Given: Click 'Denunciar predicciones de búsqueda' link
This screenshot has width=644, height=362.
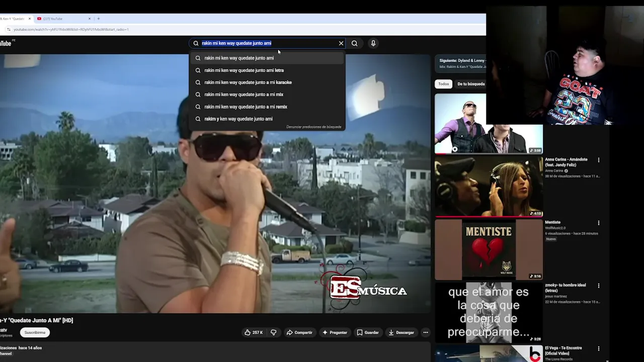Looking at the screenshot, I should 314,127.
